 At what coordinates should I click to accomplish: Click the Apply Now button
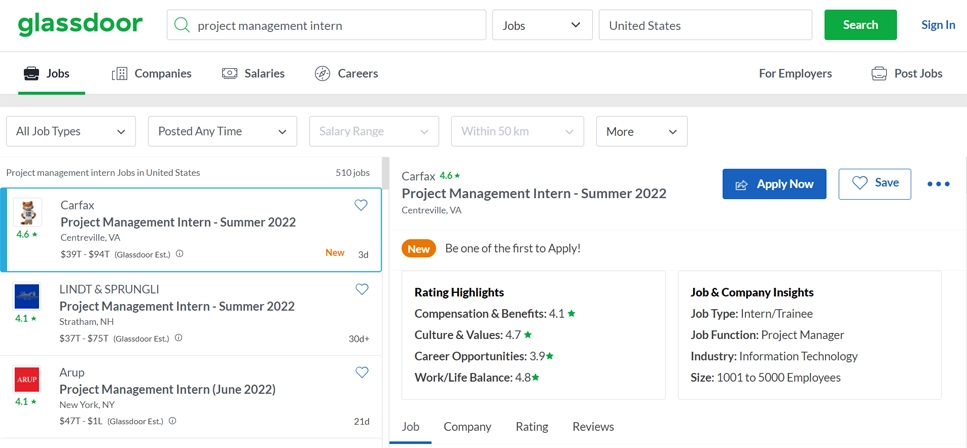(x=774, y=184)
